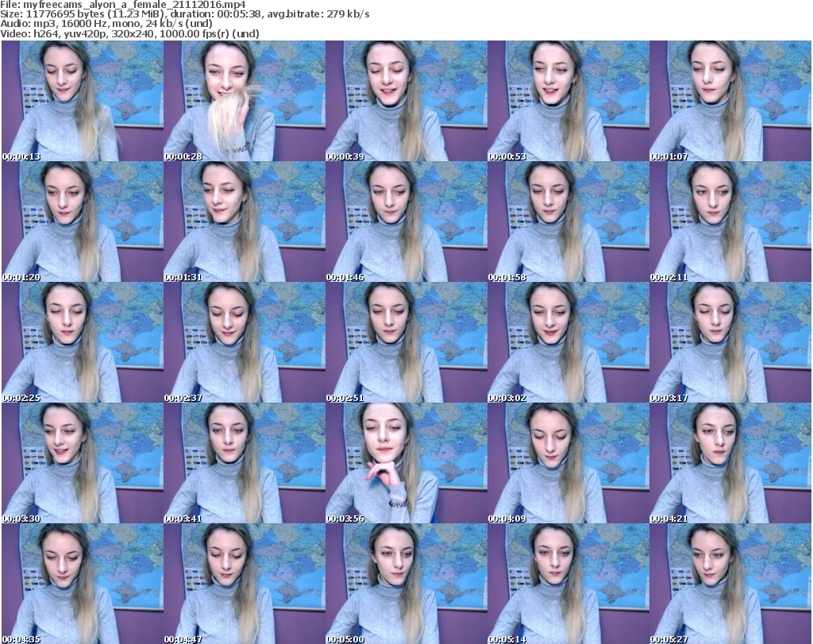Pick the 00:03:17 frame thumbnail
The width and height of the screenshot is (813, 644).
coord(730,342)
